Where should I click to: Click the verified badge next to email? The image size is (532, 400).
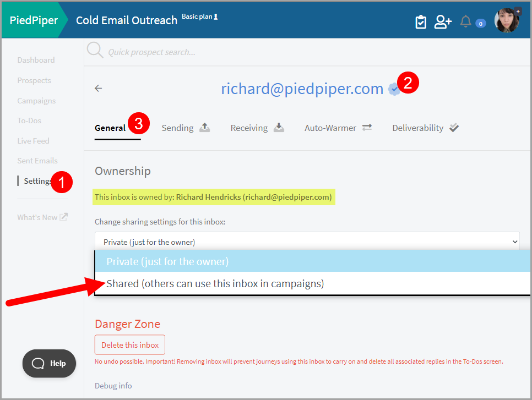393,89
